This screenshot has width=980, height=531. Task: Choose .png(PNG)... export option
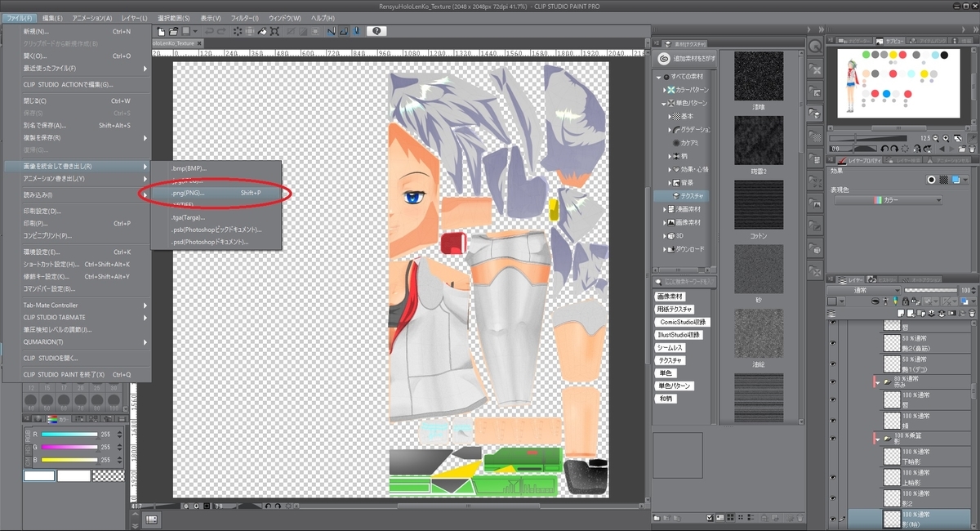[x=217, y=193]
